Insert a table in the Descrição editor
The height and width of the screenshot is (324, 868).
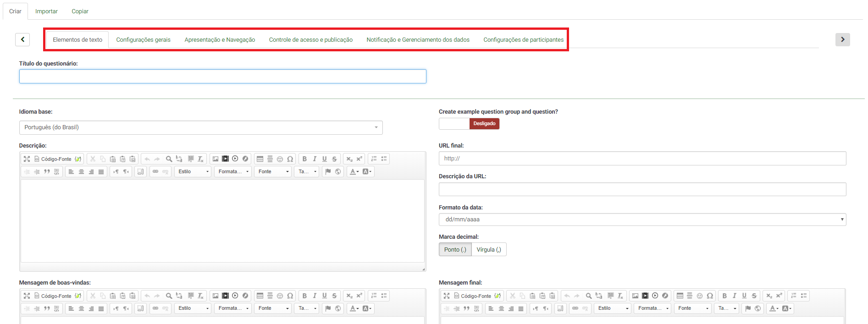tap(260, 159)
